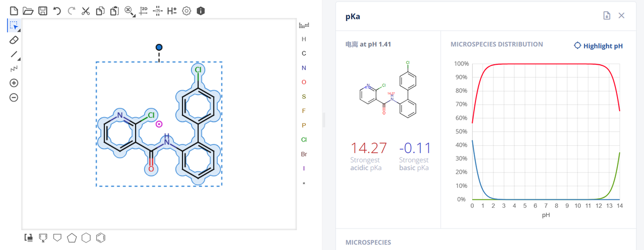Download the pKa results
Screen dimensions: 644x250
[607, 16]
